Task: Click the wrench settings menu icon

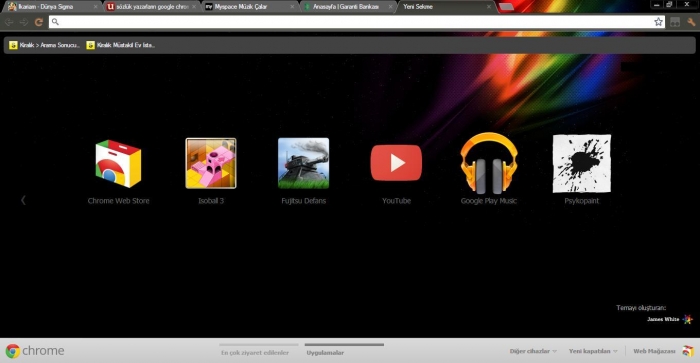Action: (x=692, y=22)
